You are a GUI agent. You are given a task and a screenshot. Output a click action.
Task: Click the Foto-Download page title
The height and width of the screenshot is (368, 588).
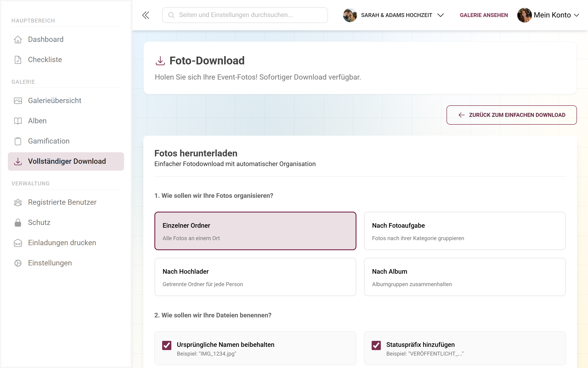(x=207, y=60)
